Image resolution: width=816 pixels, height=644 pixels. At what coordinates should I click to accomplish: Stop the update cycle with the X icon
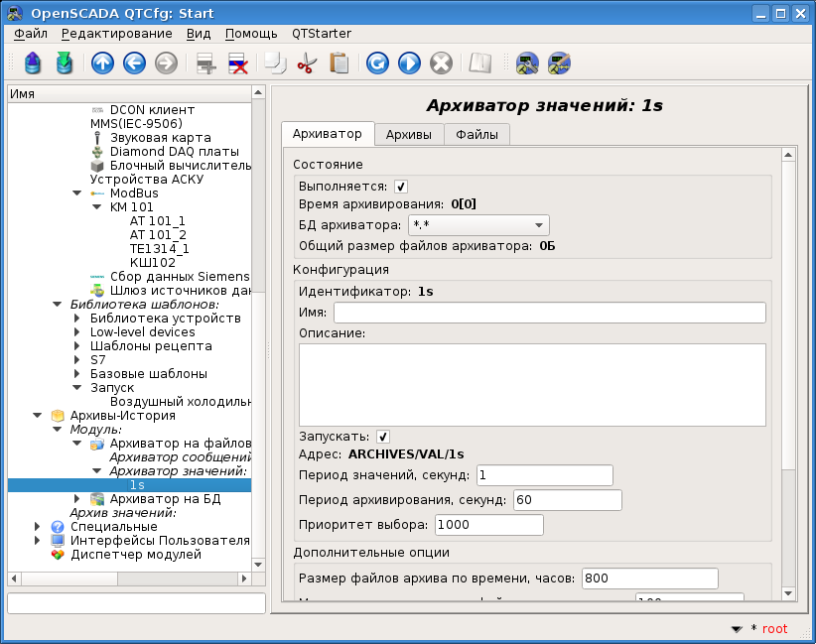(441, 64)
